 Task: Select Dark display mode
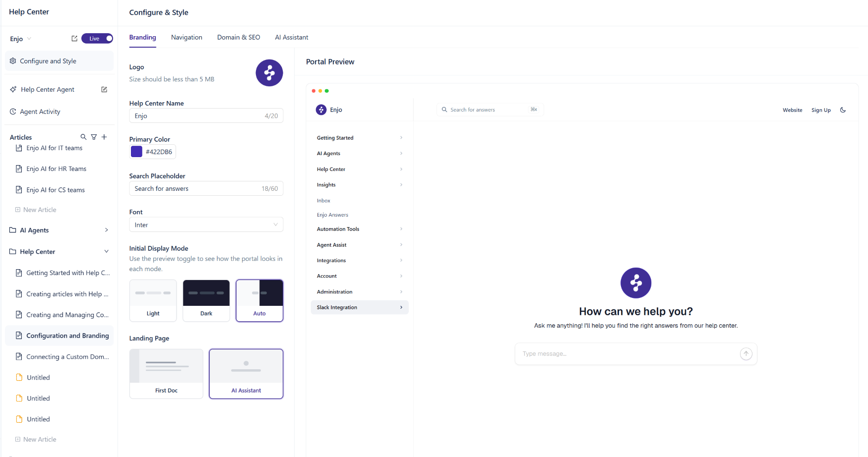[x=206, y=301]
